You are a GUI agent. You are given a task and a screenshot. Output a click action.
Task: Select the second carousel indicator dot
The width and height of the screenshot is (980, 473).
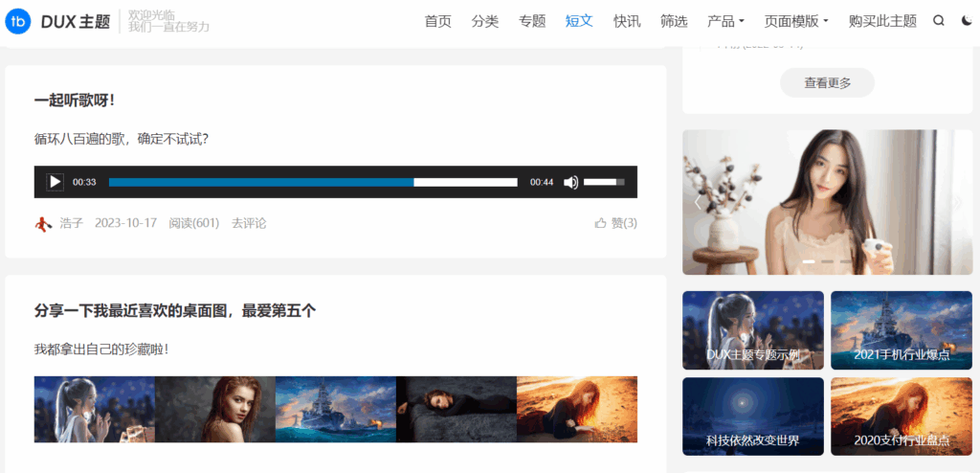[x=827, y=261]
